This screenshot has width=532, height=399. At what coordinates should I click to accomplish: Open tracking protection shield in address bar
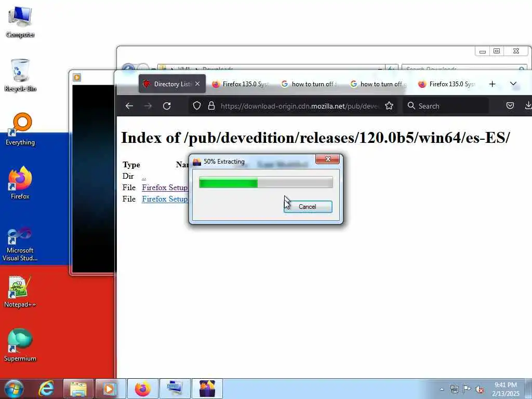(197, 106)
